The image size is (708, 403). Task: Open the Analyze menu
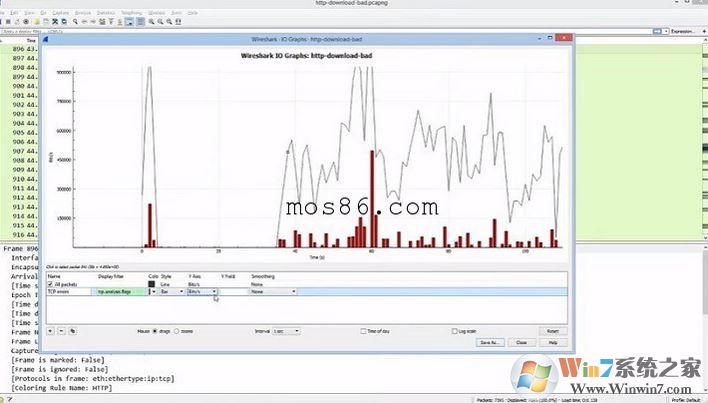pyautogui.click(x=83, y=13)
